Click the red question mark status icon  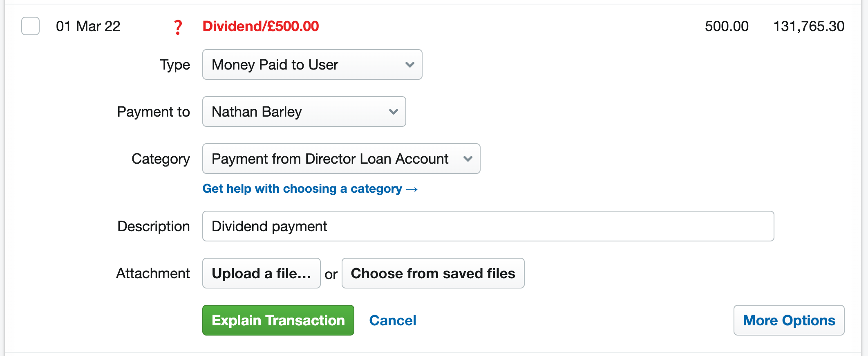click(x=178, y=26)
